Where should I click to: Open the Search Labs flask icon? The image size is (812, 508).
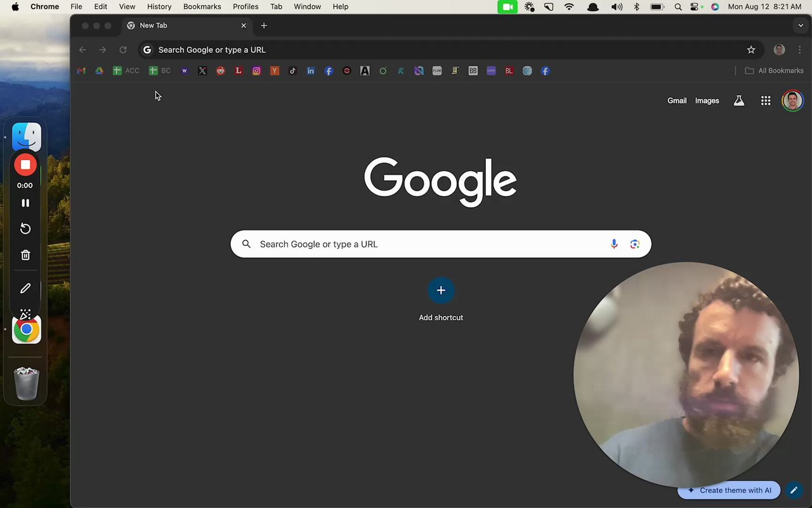pos(739,100)
